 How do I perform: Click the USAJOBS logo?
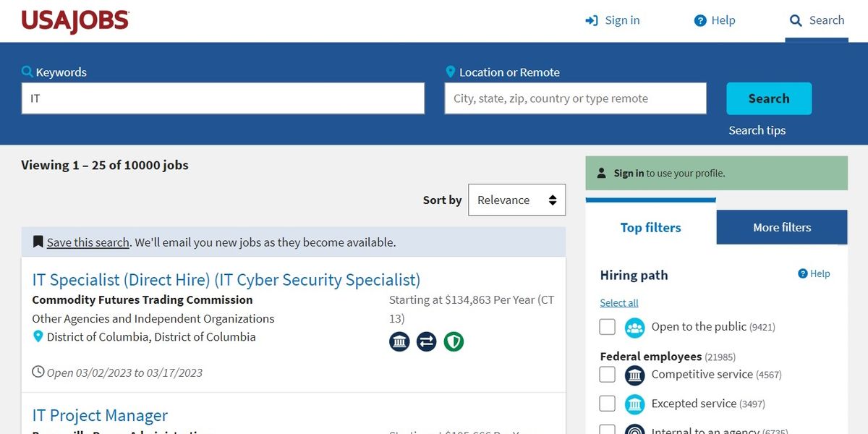coord(75,21)
